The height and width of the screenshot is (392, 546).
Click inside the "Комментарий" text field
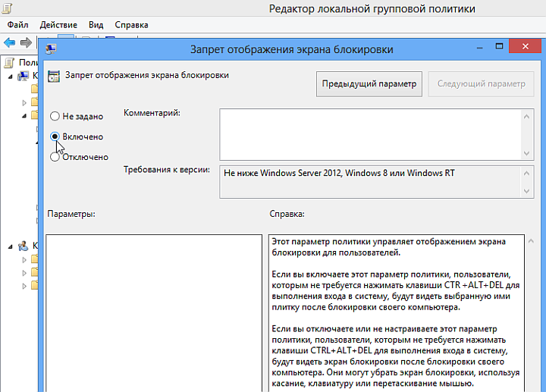coord(368,134)
